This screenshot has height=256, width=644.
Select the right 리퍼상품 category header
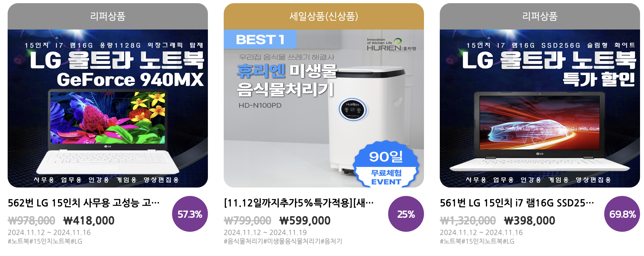click(x=540, y=16)
